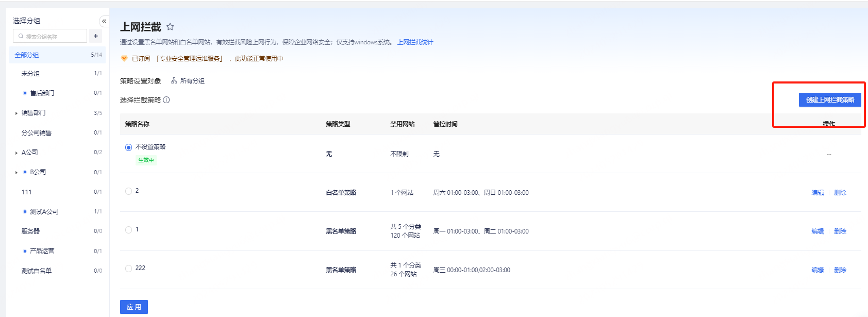Star the 上网拦截 page as favorite

click(x=170, y=27)
